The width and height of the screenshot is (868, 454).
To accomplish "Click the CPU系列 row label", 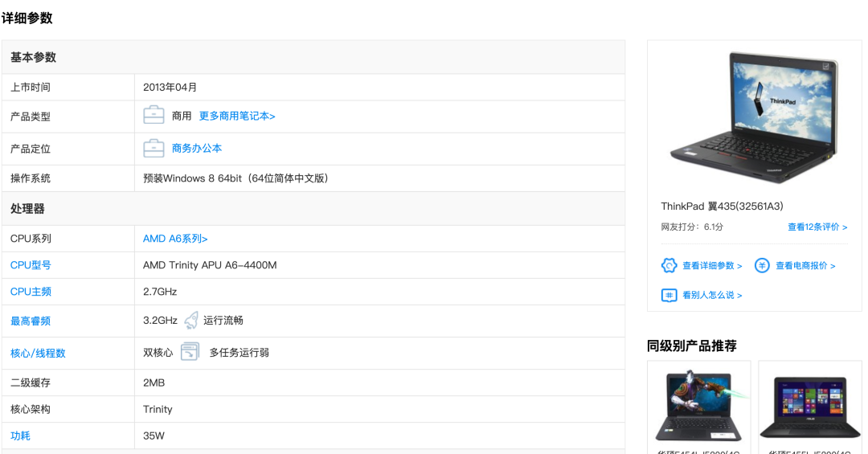I will (31, 239).
